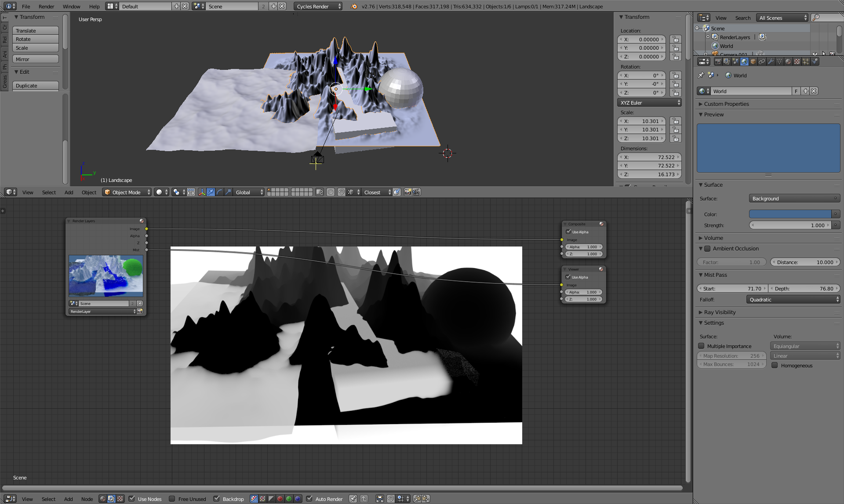This screenshot has width=844, height=504.
Task: Click the OpenGL render animation clapper icon
Action: point(417,192)
